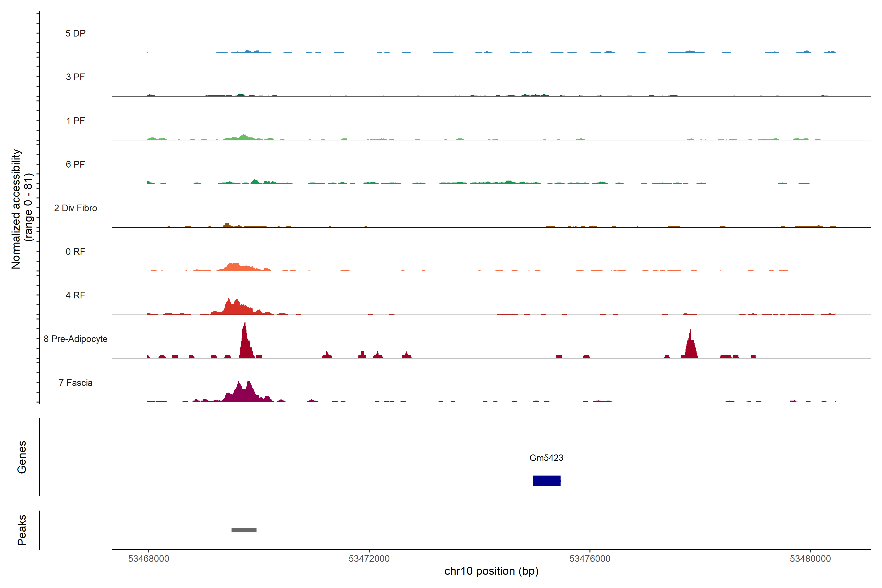Select the 1 PF track label
The height and width of the screenshot is (588, 882).
(x=75, y=121)
